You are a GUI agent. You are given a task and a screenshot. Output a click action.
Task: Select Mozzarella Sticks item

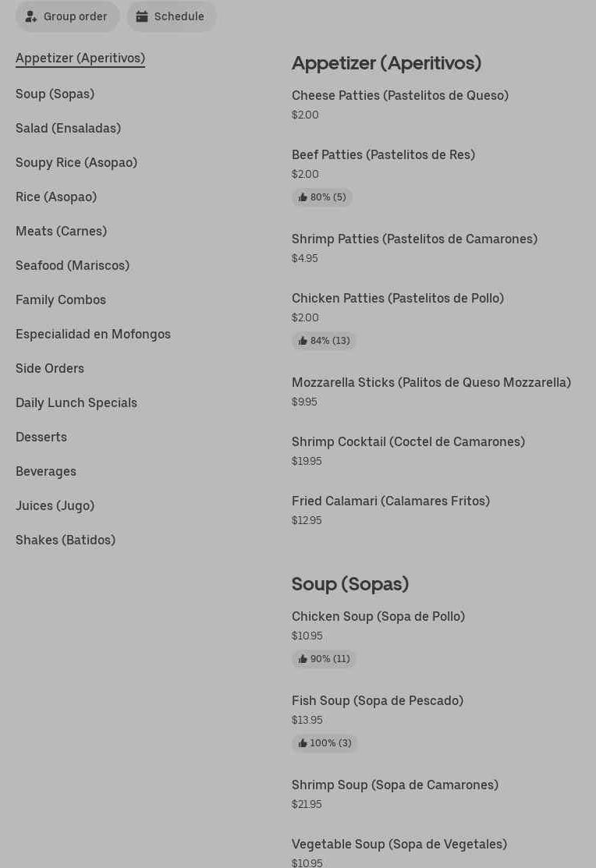[431, 382]
